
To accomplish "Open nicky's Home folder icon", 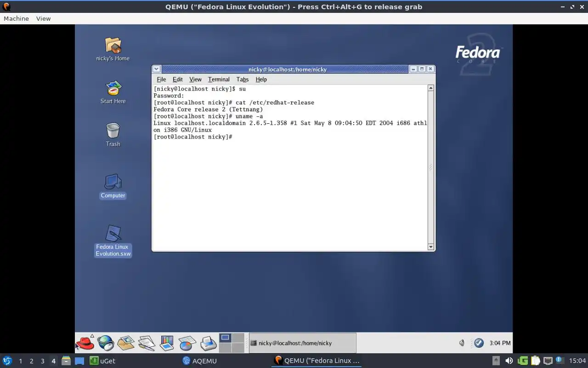I will pos(113,49).
